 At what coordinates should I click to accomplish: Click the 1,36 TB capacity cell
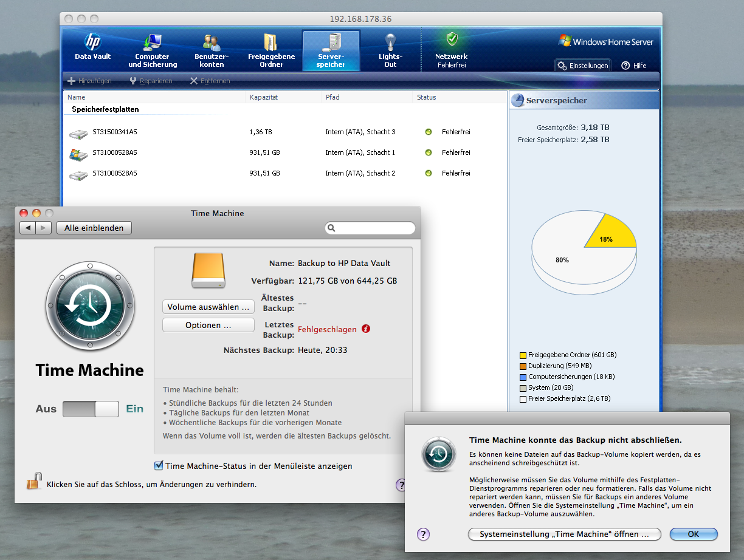click(x=261, y=132)
